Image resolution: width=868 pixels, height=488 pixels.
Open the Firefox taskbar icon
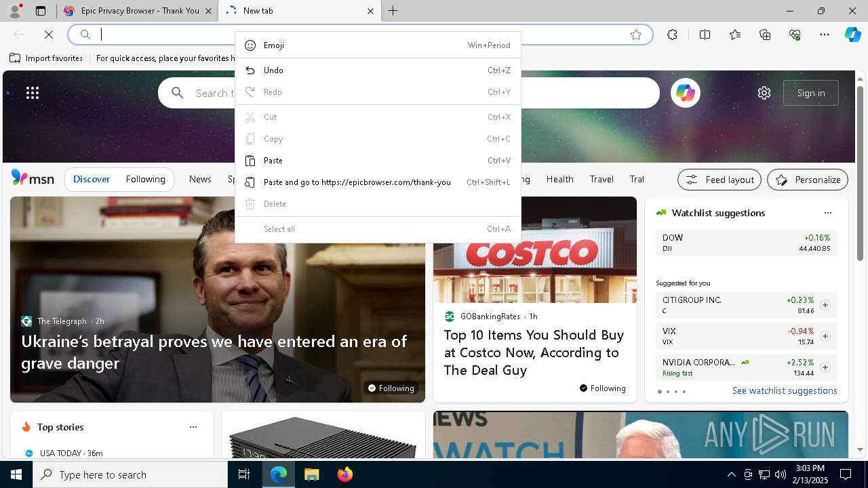tap(344, 474)
